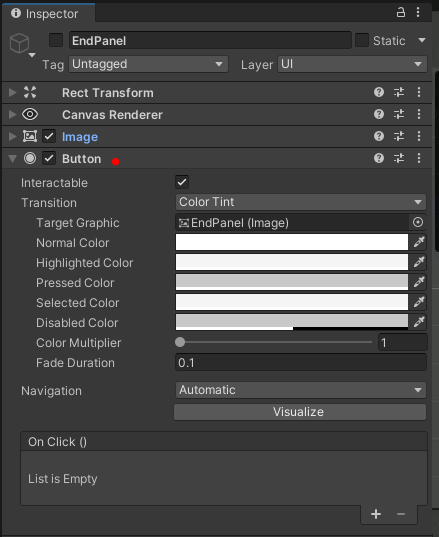Click the Rect Transform component icon
Viewport: 439px width, 537px height.
(x=30, y=92)
